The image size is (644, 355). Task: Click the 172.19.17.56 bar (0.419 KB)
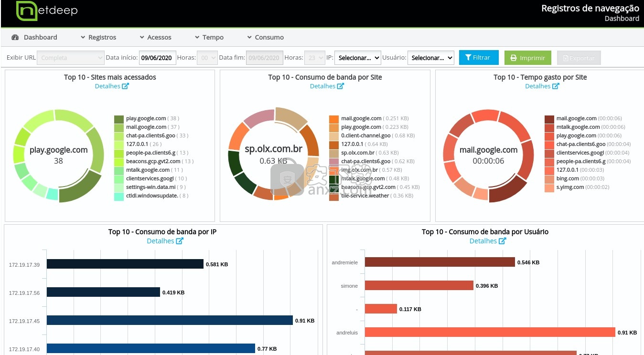(103, 292)
